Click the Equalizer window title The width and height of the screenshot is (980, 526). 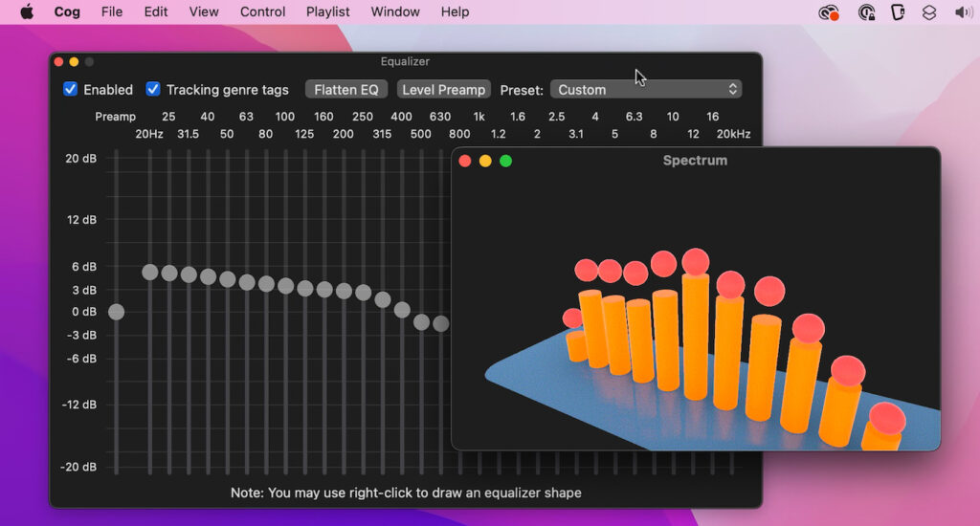pyautogui.click(x=405, y=61)
